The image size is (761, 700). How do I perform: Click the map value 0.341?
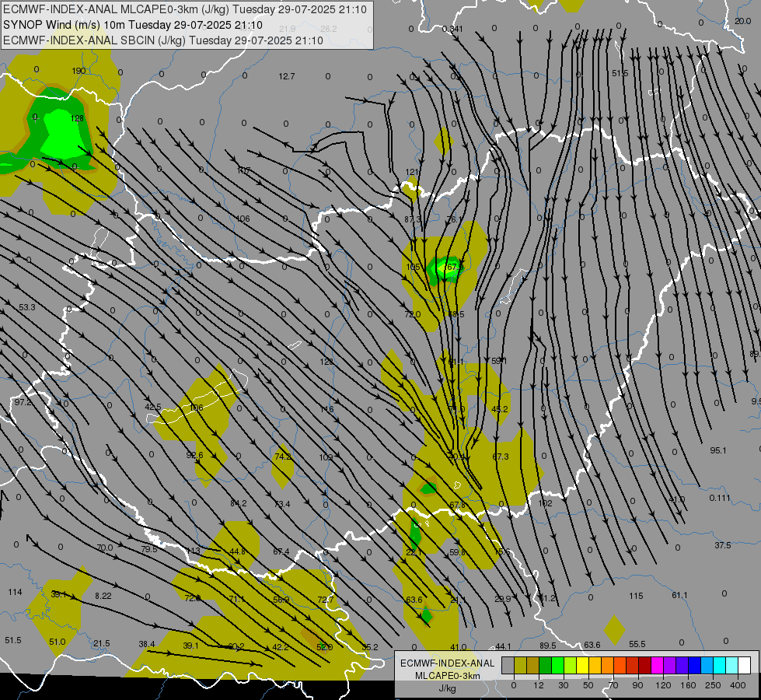452,29
